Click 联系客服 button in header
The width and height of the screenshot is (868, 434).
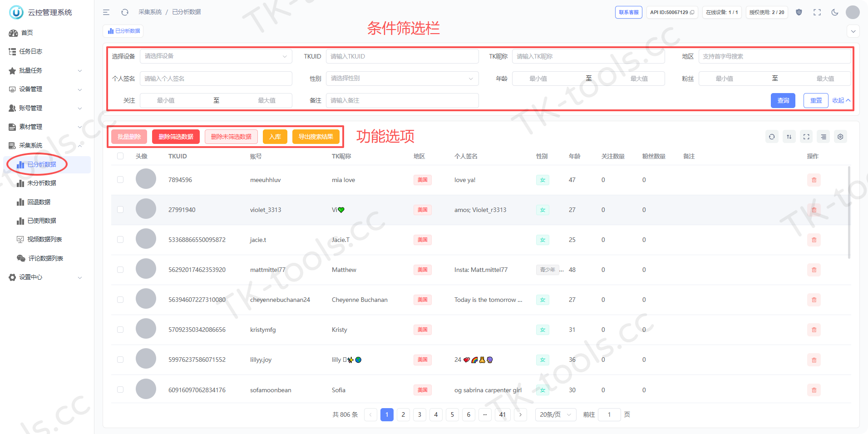pyautogui.click(x=629, y=12)
